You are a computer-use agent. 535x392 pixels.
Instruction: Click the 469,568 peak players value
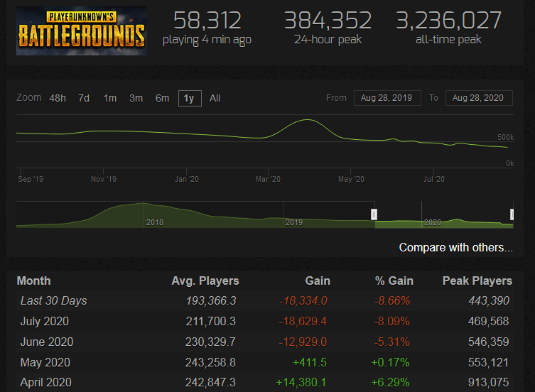coord(489,322)
